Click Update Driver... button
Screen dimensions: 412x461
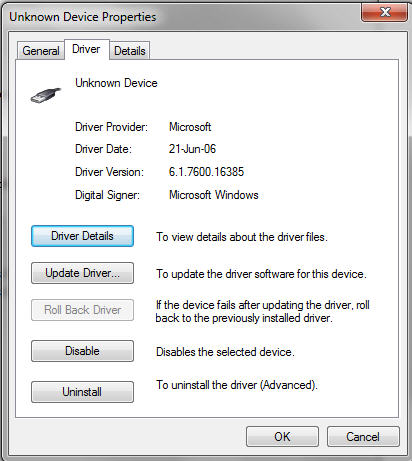(82, 273)
